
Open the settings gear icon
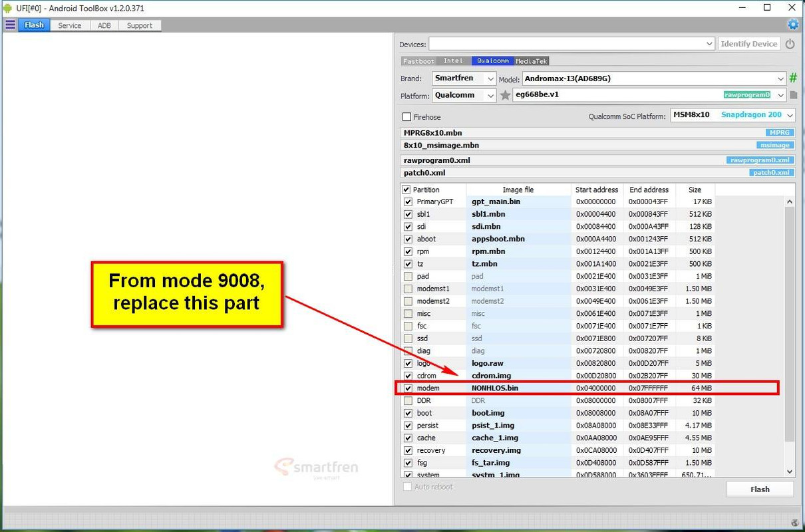click(x=792, y=25)
